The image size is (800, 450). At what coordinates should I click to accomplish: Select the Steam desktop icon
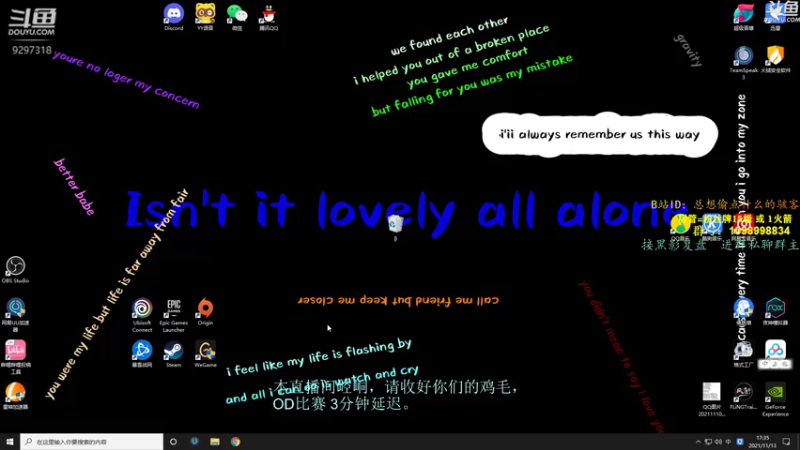[x=173, y=354]
